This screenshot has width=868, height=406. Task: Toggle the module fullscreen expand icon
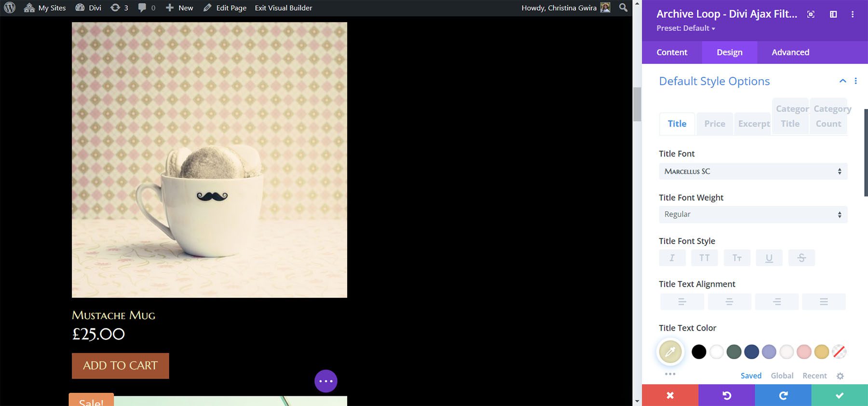point(811,14)
